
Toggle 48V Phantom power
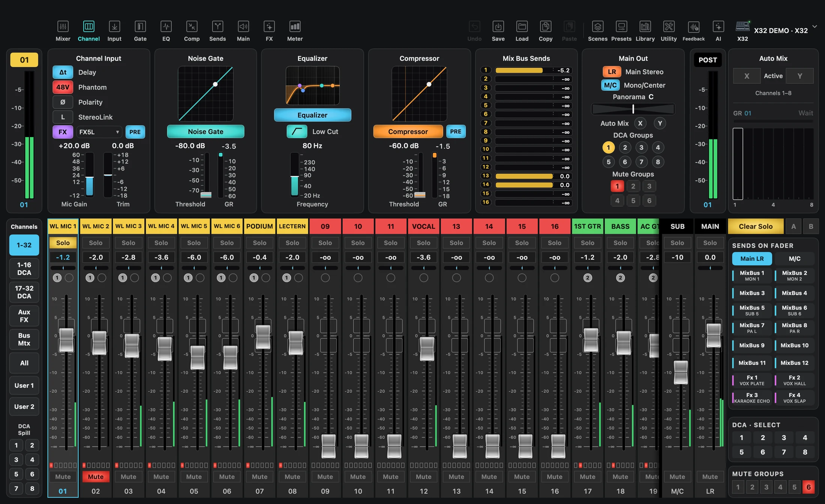63,87
